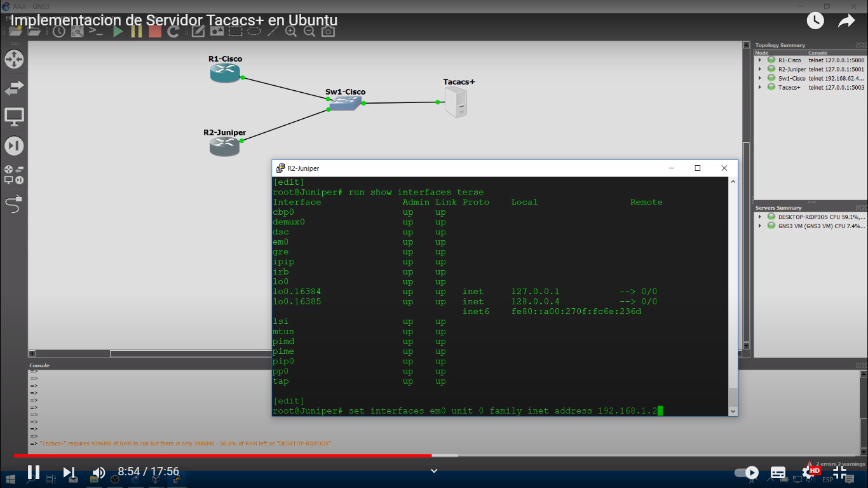Screen dimensions: 868x488
Task: Open video quality settings gear
Action: click(810, 472)
